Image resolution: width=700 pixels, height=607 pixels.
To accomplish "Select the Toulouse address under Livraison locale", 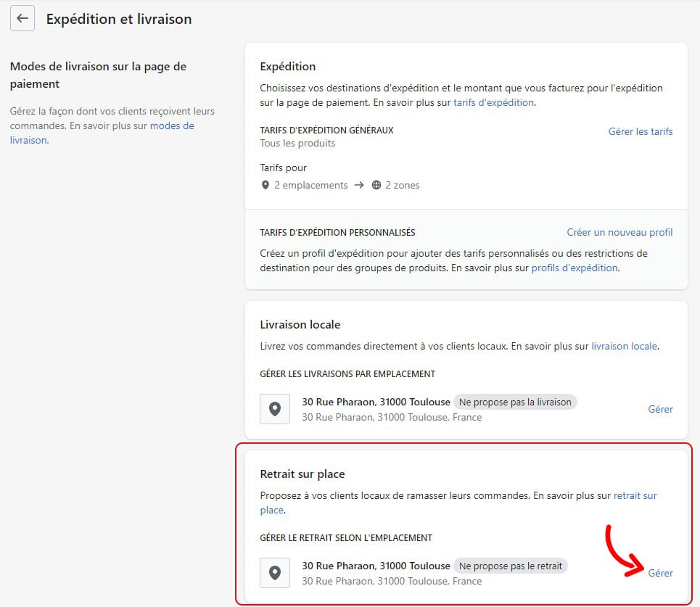I will tap(376, 402).
